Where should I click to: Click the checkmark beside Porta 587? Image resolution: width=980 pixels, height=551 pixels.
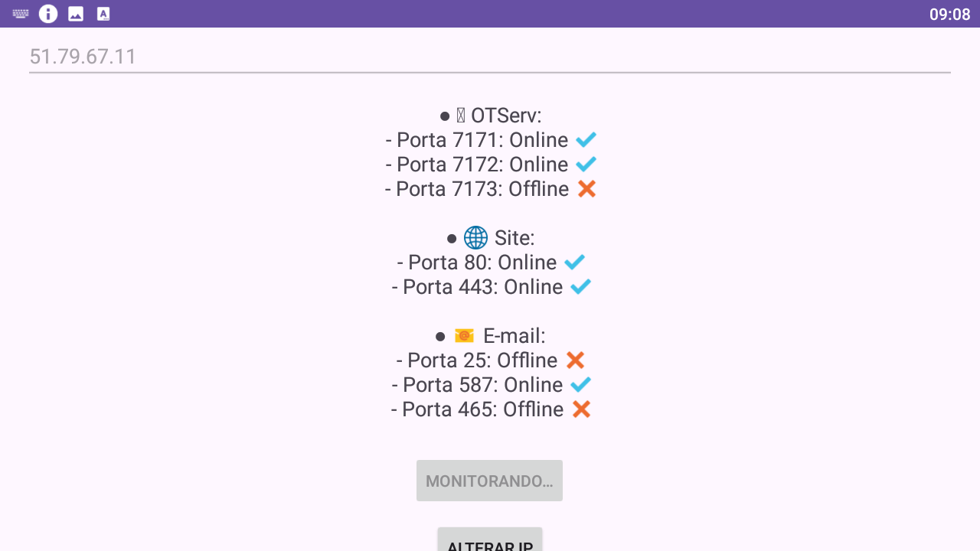[581, 385]
